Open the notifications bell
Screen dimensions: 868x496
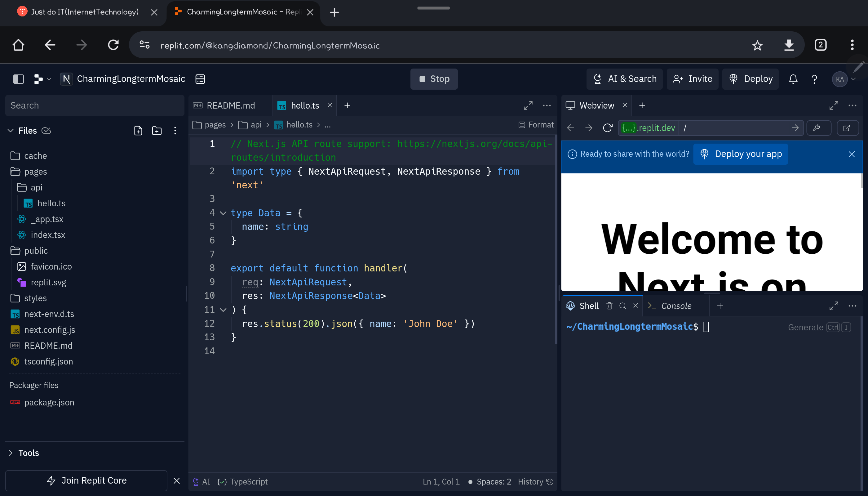pyautogui.click(x=793, y=79)
